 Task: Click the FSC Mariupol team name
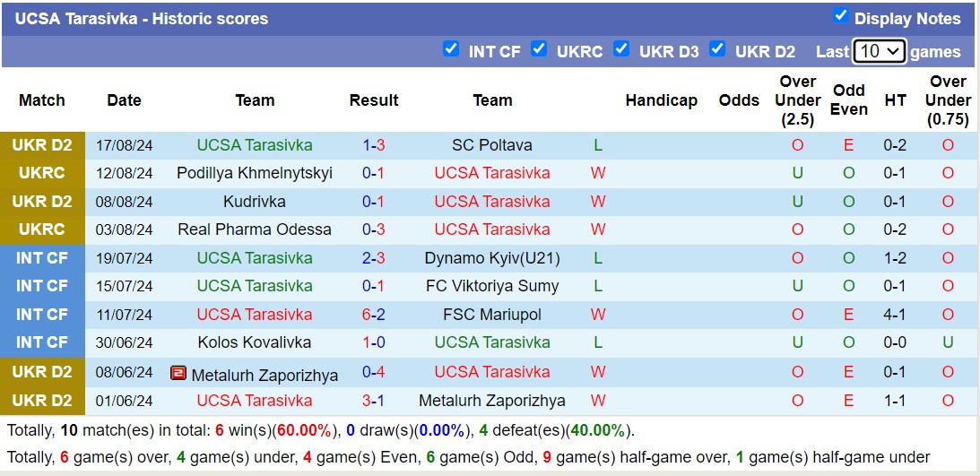coord(491,315)
